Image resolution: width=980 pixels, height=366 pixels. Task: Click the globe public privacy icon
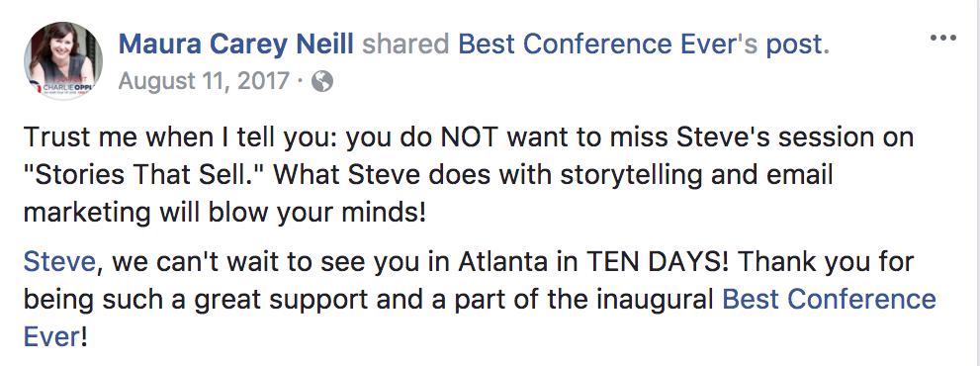[321, 82]
